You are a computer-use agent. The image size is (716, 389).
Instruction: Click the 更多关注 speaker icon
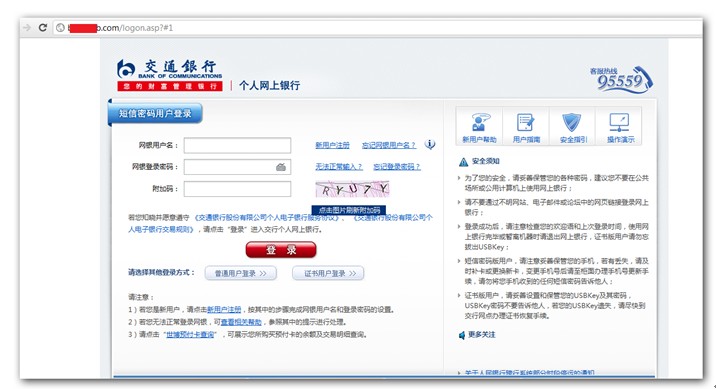[462, 335]
